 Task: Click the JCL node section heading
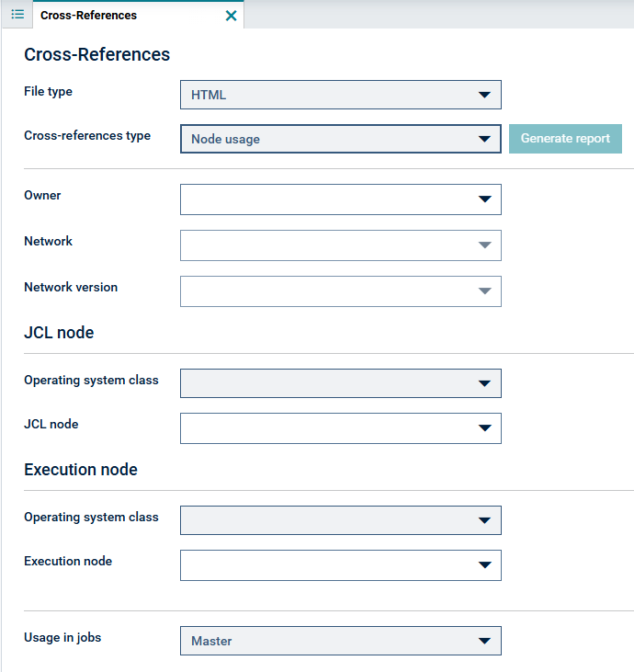click(59, 333)
